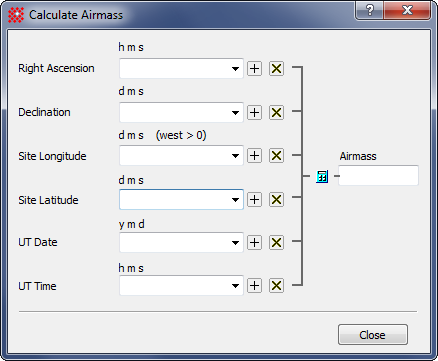438x361 pixels.
Task: Expand the Declination dropdown arrow
Action: [x=235, y=113]
